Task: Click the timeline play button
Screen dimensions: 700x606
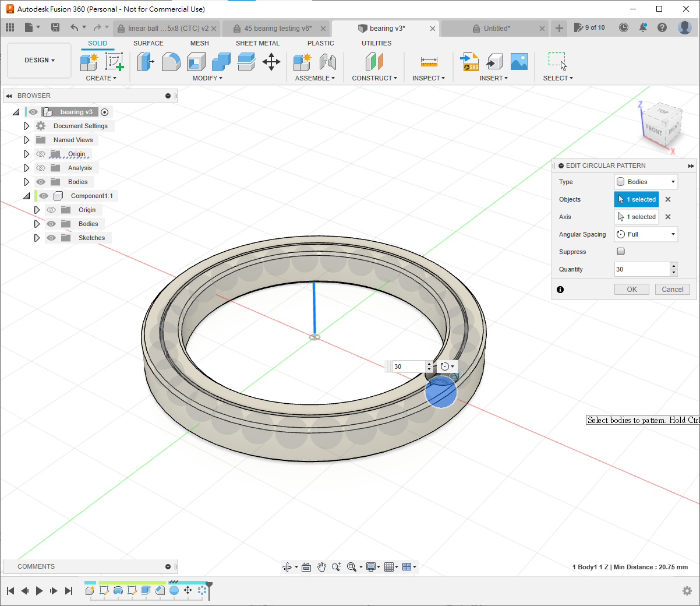Action: pyautogui.click(x=39, y=591)
